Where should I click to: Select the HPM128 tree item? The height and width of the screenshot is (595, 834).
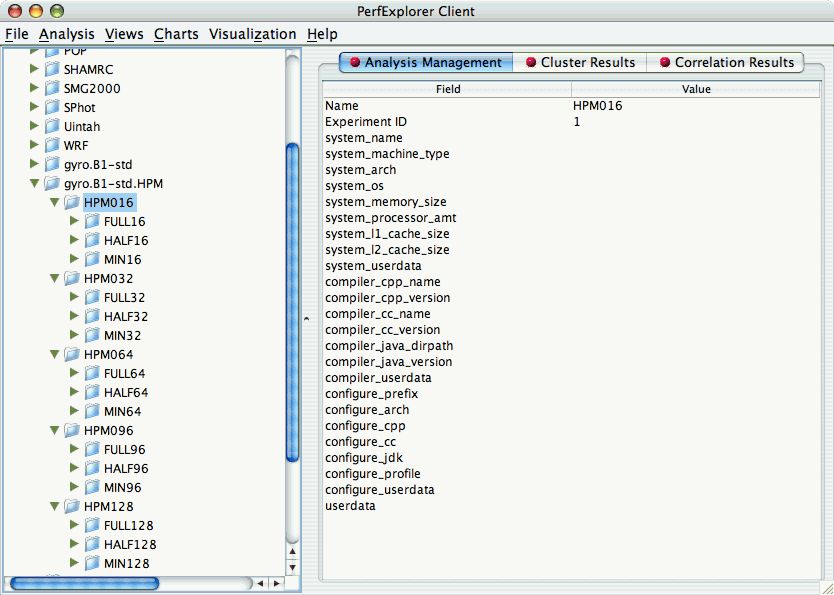pyautogui.click(x=108, y=507)
